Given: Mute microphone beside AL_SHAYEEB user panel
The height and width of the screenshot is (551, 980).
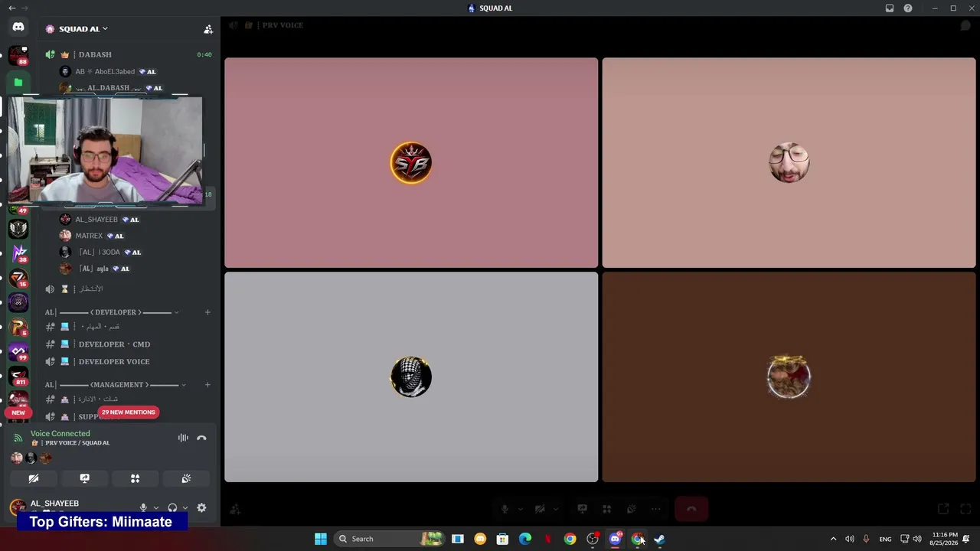Looking at the screenshot, I should 143,507.
